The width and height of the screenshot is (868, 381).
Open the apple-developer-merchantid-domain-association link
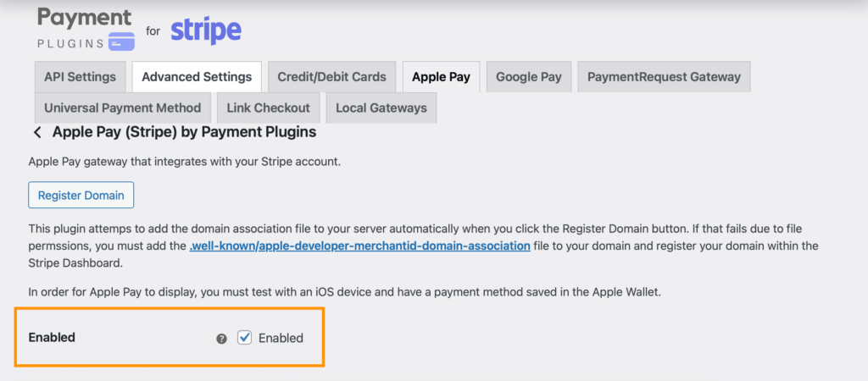coord(359,246)
